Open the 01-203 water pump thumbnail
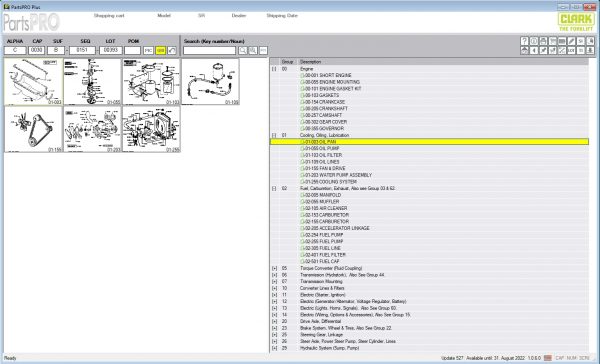The height and width of the screenshot is (364, 600). [x=92, y=129]
